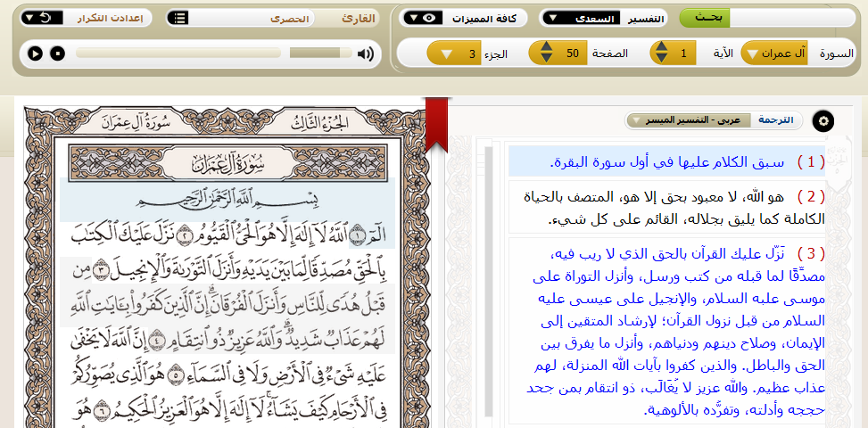Click the green بحث search button
Screen dimensions: 868x428
coord(705,18)
